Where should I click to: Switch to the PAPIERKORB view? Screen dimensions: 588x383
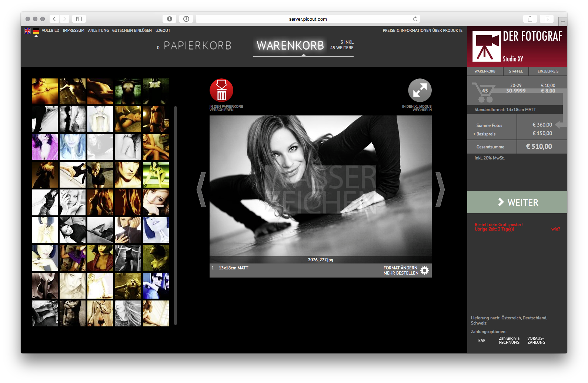coord(197,46)
